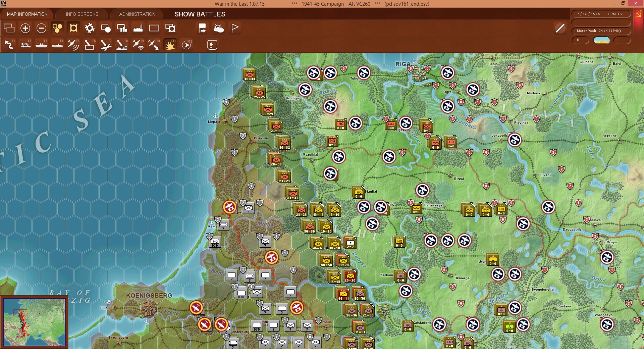Click the Jekabpils town label
Viewport: 644px width, 349px height.
pos(499,136)
